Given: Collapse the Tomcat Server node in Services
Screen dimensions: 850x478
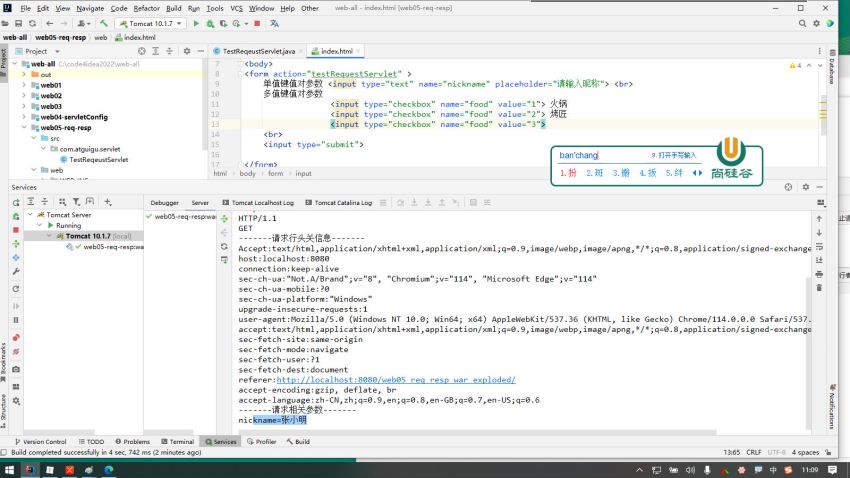Looking at the screenshot, I should 28,215.
